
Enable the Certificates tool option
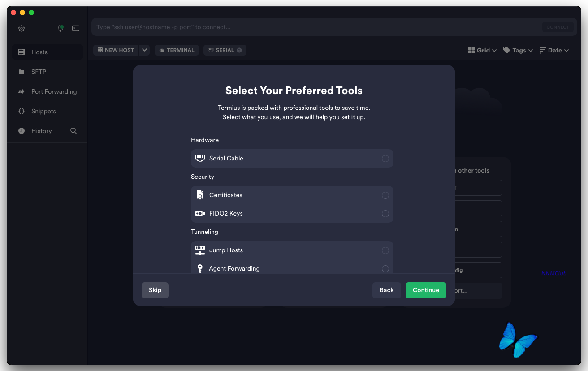pyautogui.click(x=292, y=195)
